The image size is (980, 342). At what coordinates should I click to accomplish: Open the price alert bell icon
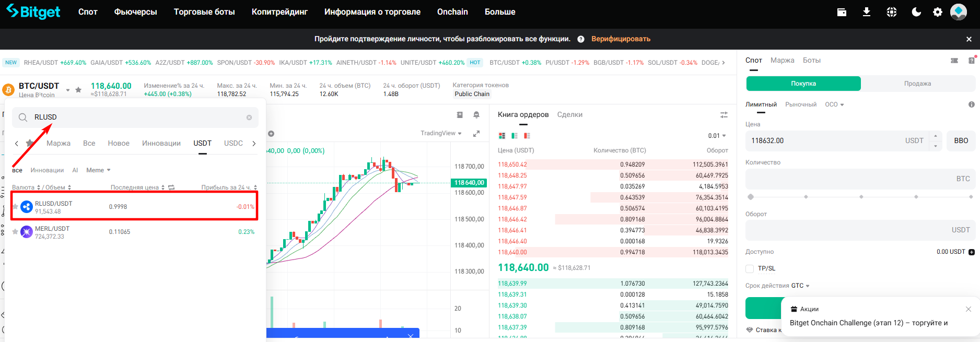(x=476, y=115)
